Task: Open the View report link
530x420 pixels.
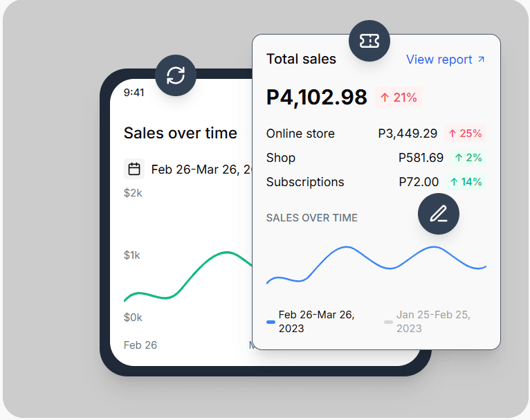Action: (x=439, y=60)
